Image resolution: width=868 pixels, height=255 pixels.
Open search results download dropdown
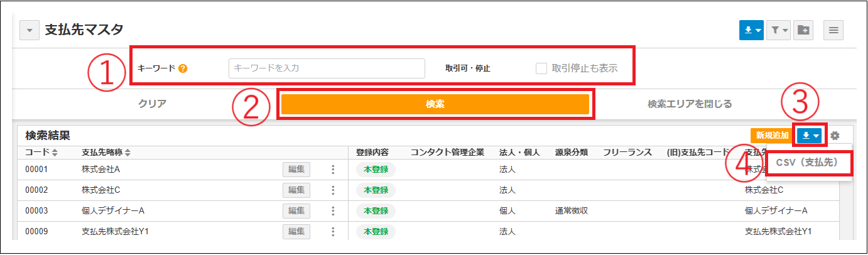[810, 135]
